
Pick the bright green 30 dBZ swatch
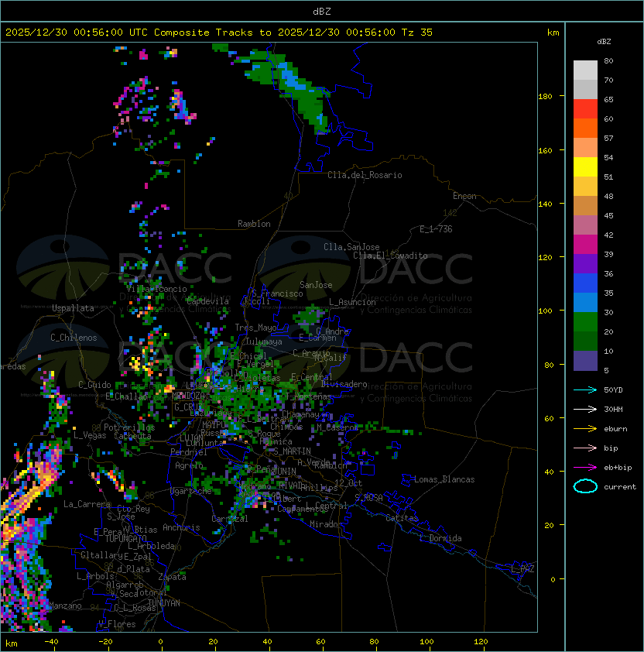[x=585, y=321]
